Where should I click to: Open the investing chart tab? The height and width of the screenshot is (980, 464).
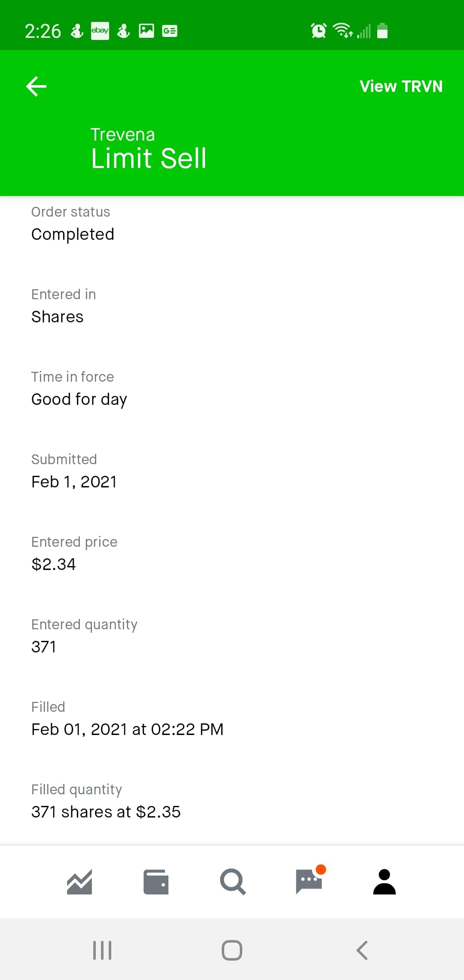click(x=79, y=882)
